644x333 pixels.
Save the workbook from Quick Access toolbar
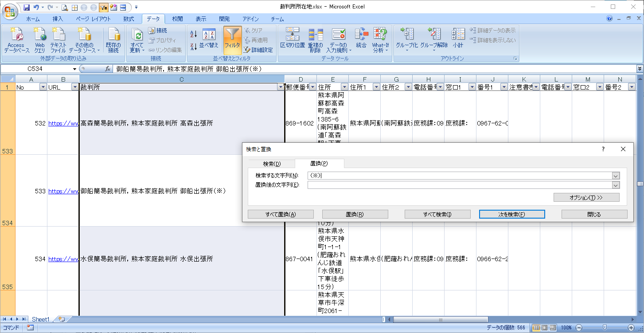(27, 8)
